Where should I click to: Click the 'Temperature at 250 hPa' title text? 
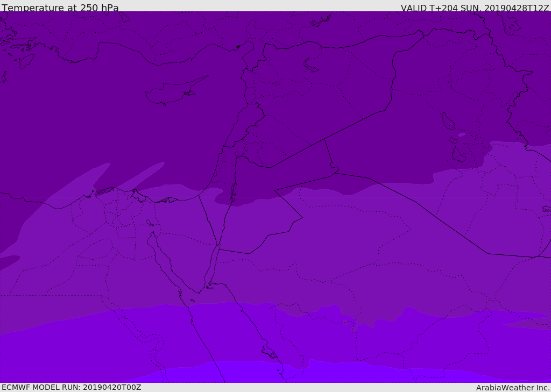tap(60, 8)
